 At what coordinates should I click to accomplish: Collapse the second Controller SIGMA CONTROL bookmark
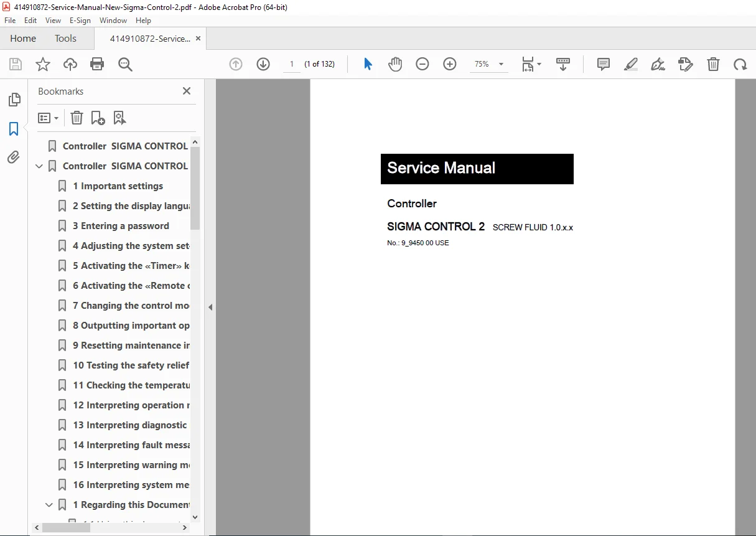pos(39,166)
